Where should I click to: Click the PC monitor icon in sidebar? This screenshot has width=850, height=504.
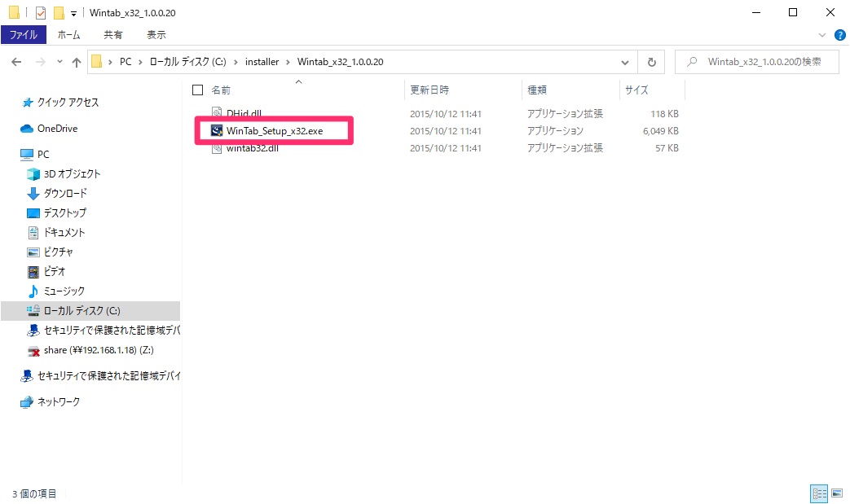coord(27,154)
